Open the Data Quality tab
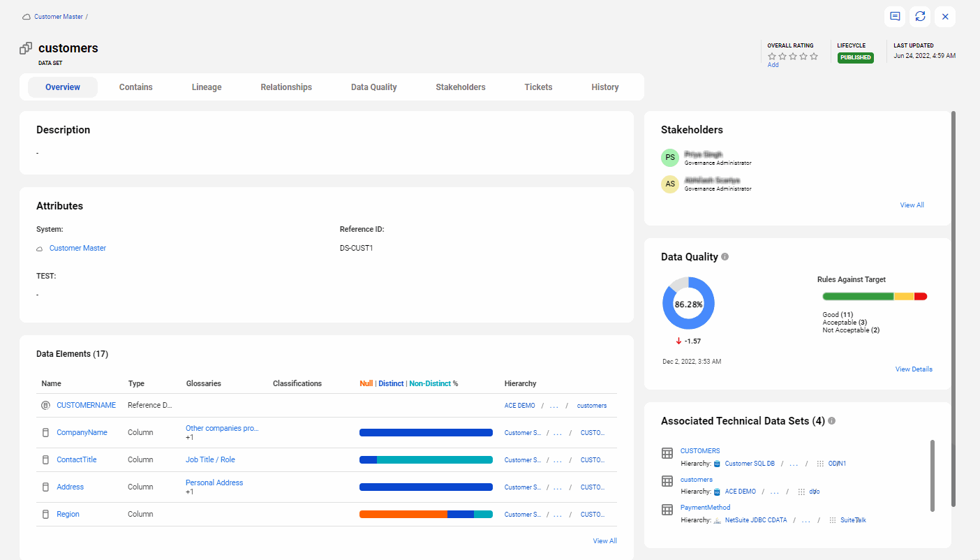Image resolution: width=980 pixels, height=560 pixels. pyautogui.click(x=374, y=87)
